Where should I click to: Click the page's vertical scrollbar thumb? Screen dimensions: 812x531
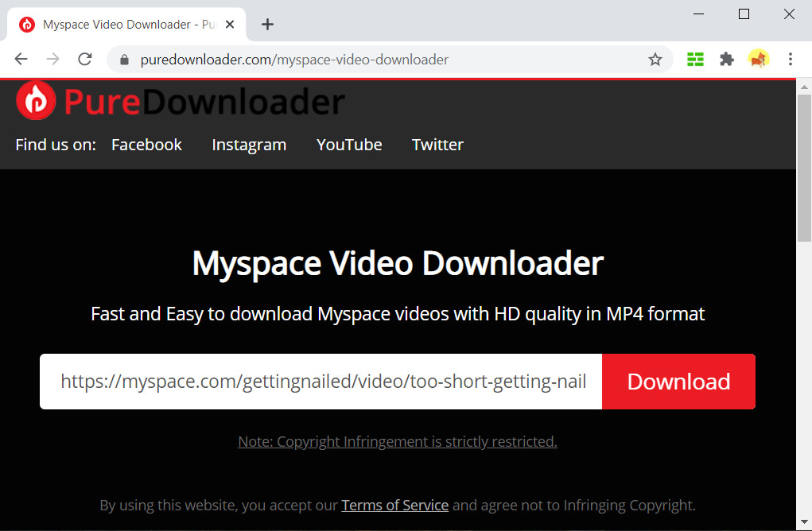(804, 168)
